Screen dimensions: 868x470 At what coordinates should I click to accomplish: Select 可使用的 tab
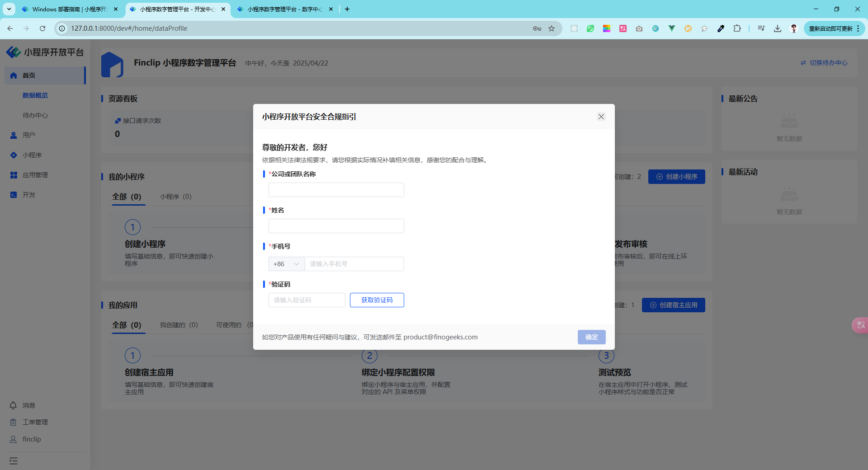point(234,325)
